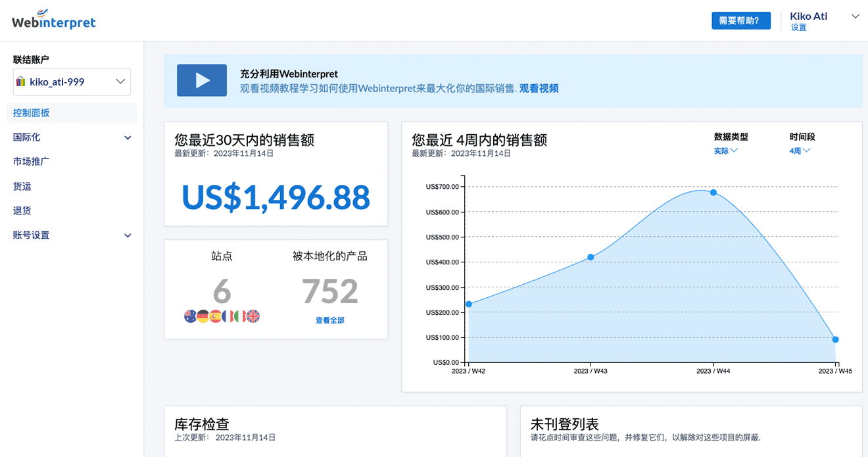
Task: Click the 需要帮助? button
Action: pos(740,20)
